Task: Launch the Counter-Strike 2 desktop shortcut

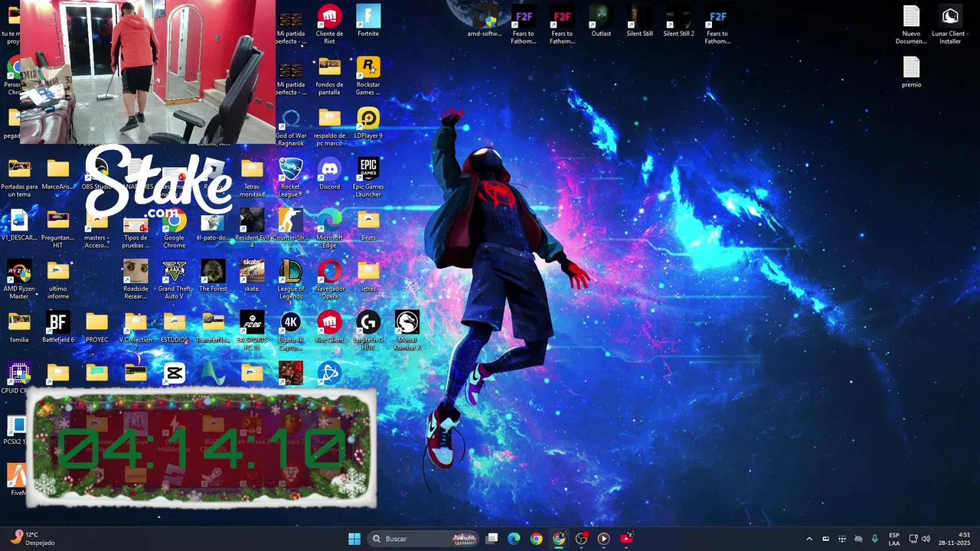Action: click(290, 229)
